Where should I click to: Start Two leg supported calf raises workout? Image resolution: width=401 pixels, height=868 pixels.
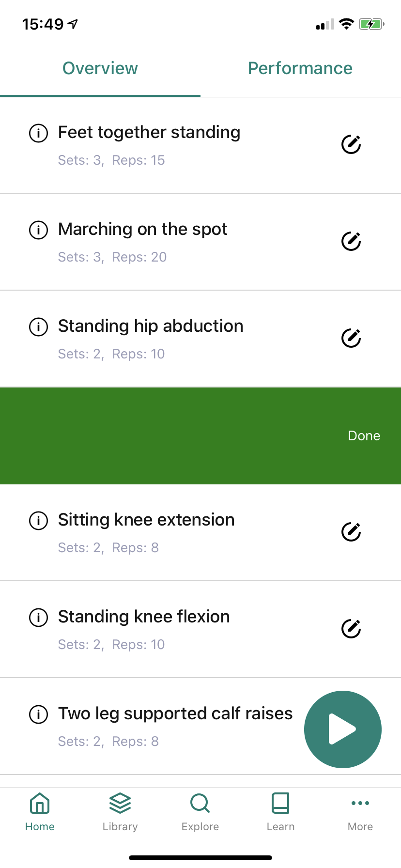click(342, 729)
